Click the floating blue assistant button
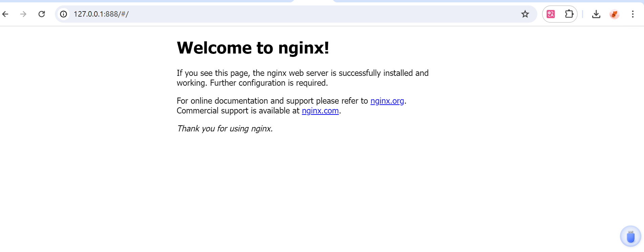 pyautogui.click(x=630, y=236)
